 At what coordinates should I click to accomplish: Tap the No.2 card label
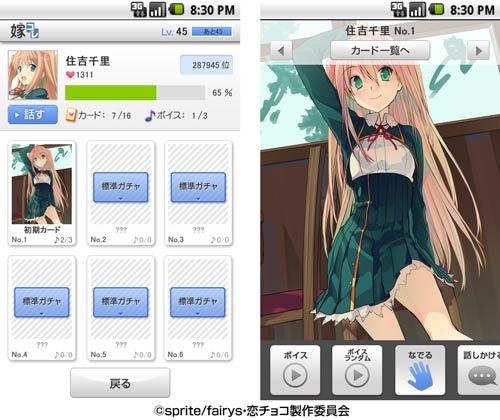[x=98, y=240]
